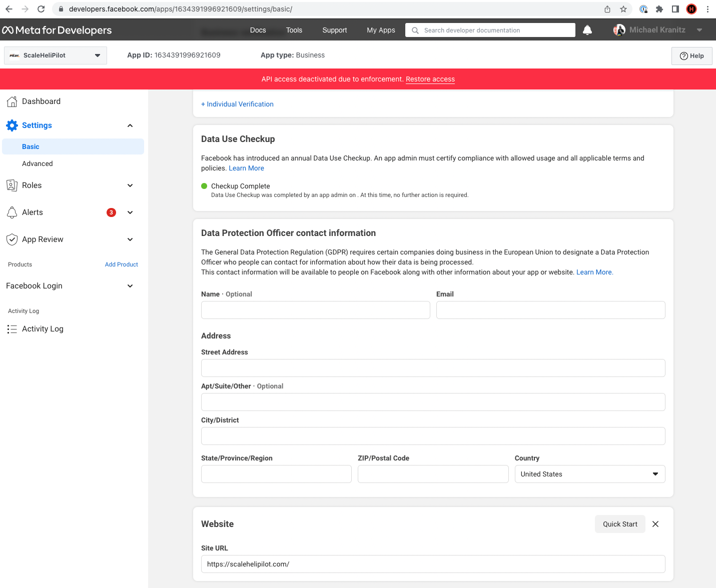The width and height of the screenshot is (716, 588).
Task: Click the notifications bell icon
Action: [x=587, y=30]
